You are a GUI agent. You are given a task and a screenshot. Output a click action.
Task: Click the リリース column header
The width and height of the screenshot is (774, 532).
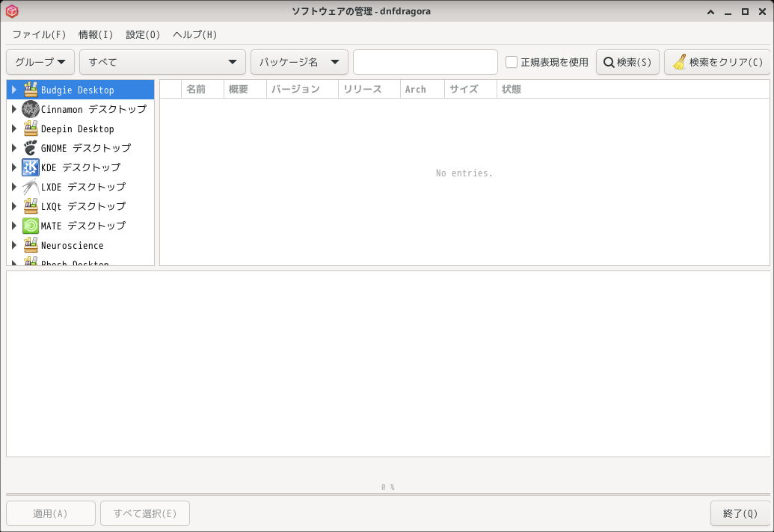click(x=369, y=89)
